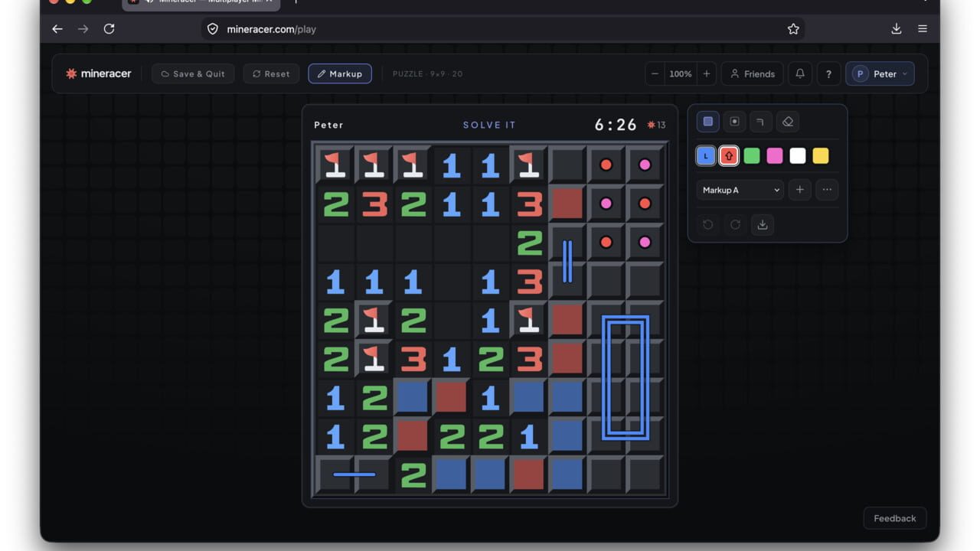Screen dimensions: 980x551
Task: Click the mineracer.com/play address bar
Action: (503, 29)
